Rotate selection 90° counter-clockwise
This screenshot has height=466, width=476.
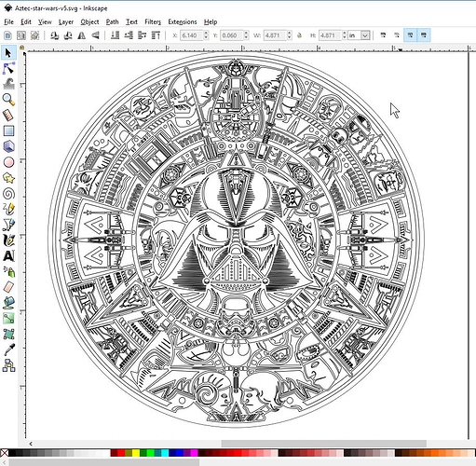(x=55, y=35)
